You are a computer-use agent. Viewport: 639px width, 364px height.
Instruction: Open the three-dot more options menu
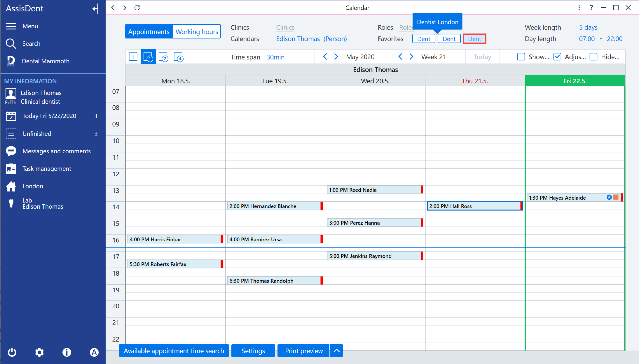(579, 8)
